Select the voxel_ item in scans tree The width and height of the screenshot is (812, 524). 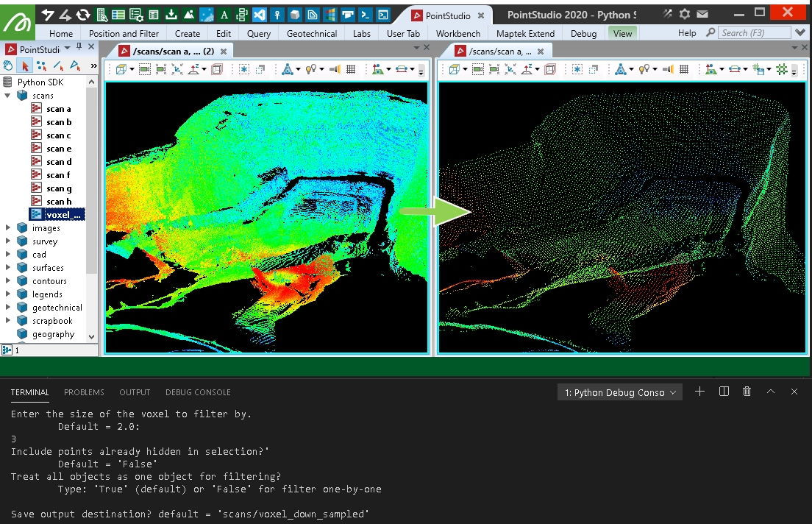(57, 215)
